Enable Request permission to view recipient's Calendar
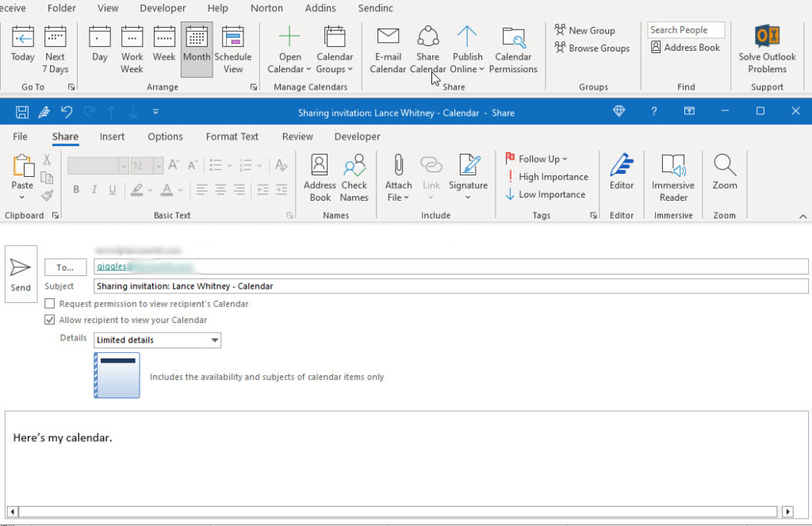 [49, 304]
